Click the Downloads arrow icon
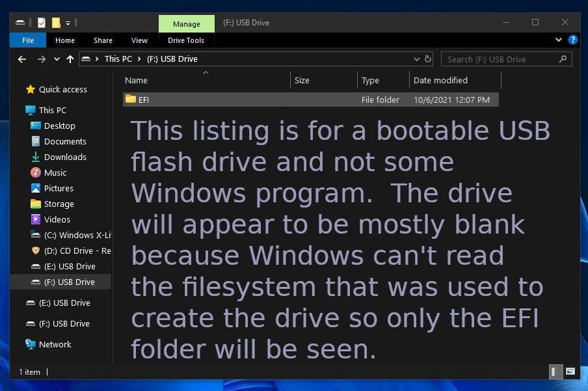The width and height of the screenshot is (588, 391). pyautogui.click(x=36, y=157)
